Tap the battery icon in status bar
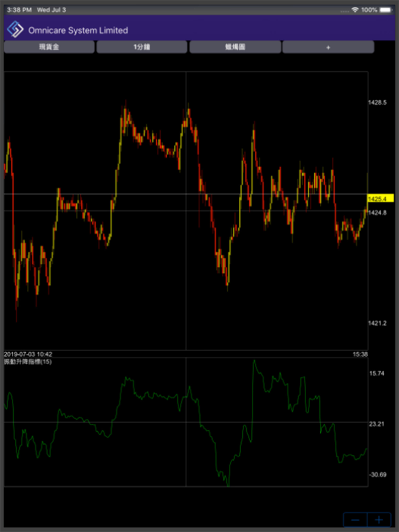The width and height of the screenshot is (399, 532). click(x=386, y=10)
